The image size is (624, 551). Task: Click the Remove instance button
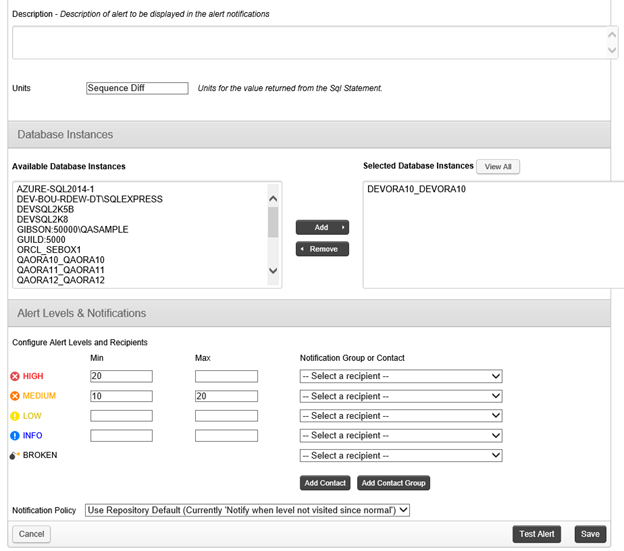(x=322, y=249)
